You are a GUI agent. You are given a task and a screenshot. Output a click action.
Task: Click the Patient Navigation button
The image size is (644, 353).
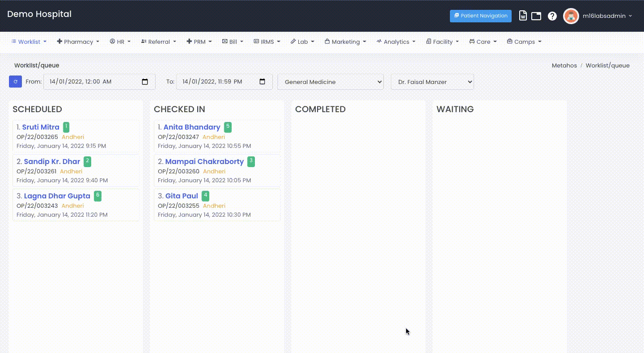[x=481, y=16]
